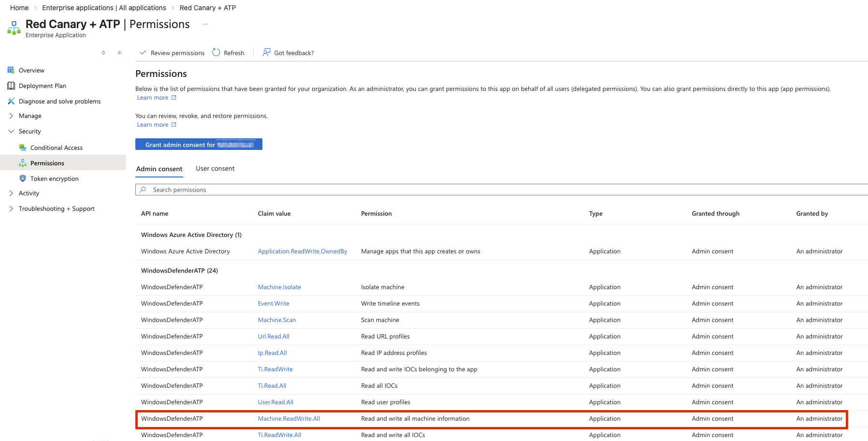
Task: Click Learn more link under revoke text
Action: [x=153, y=124]
